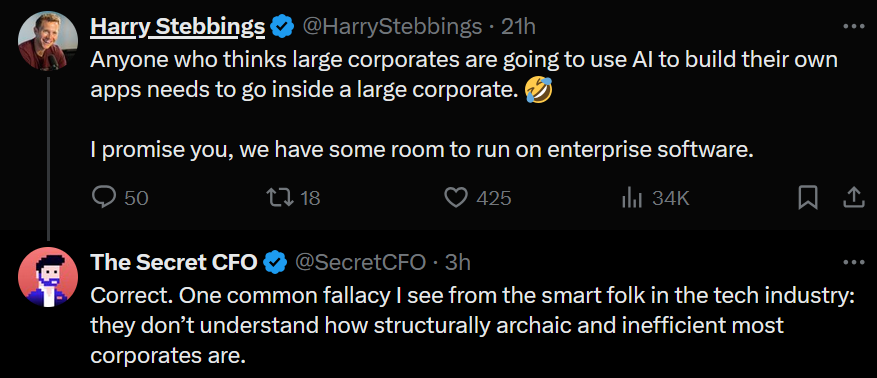This screenshot has height=378, width=877.
Task: Click the @SecretCFO handle
Action: pos(360,262)
